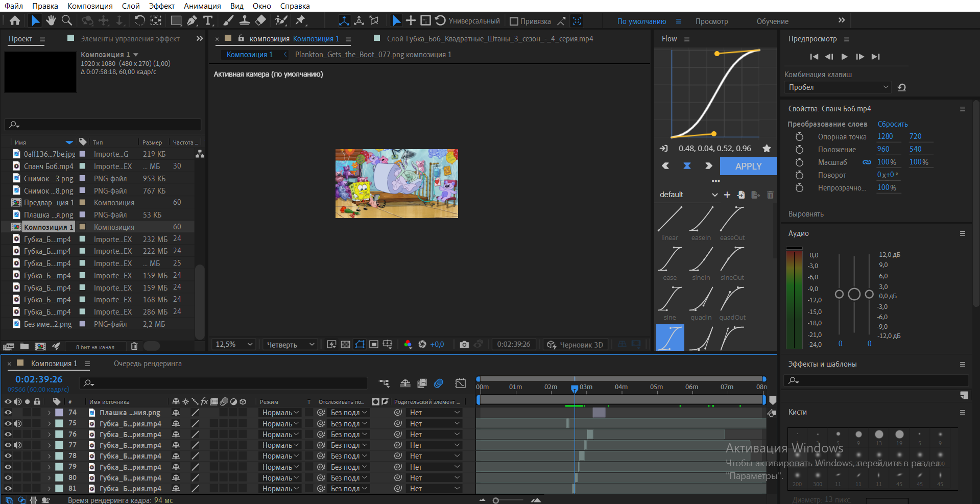Expand layer 76 properties arrow

50,435
